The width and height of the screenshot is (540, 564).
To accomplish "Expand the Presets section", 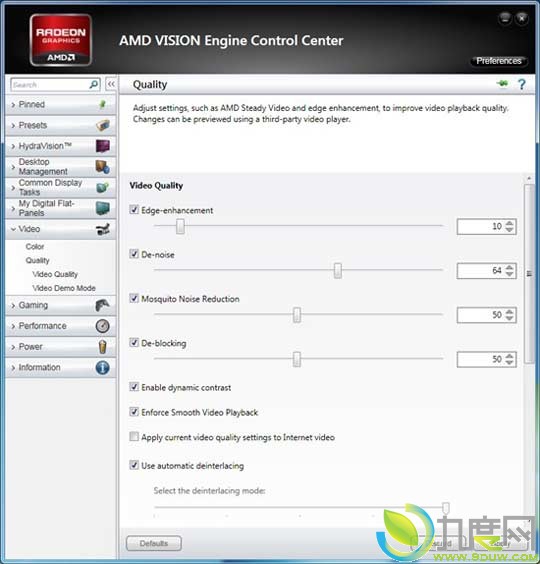I will (x=13, y=126).
